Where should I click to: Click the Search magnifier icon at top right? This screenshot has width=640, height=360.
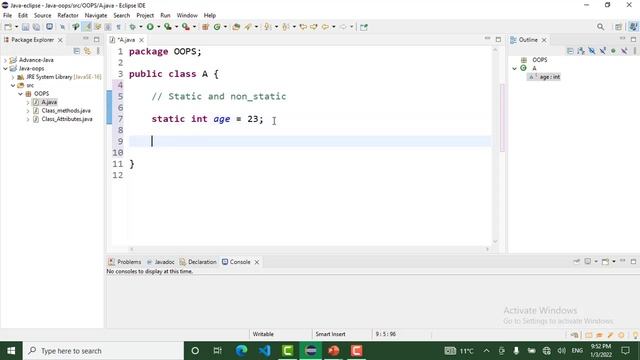(600, 27)
